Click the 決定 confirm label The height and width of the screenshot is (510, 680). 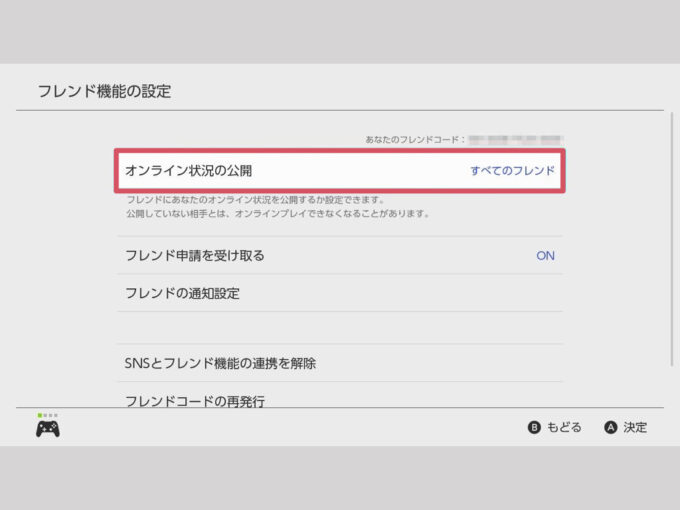(x=635, y=428)
